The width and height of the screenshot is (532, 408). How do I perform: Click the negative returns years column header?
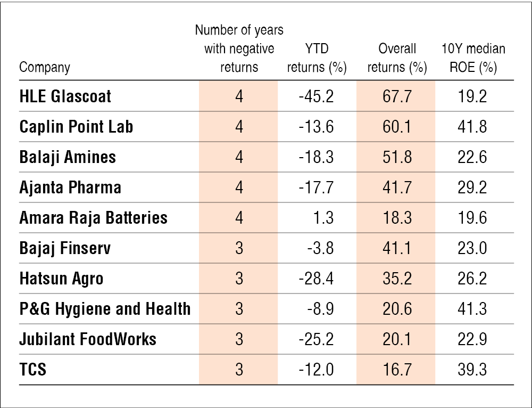point(239,49)
